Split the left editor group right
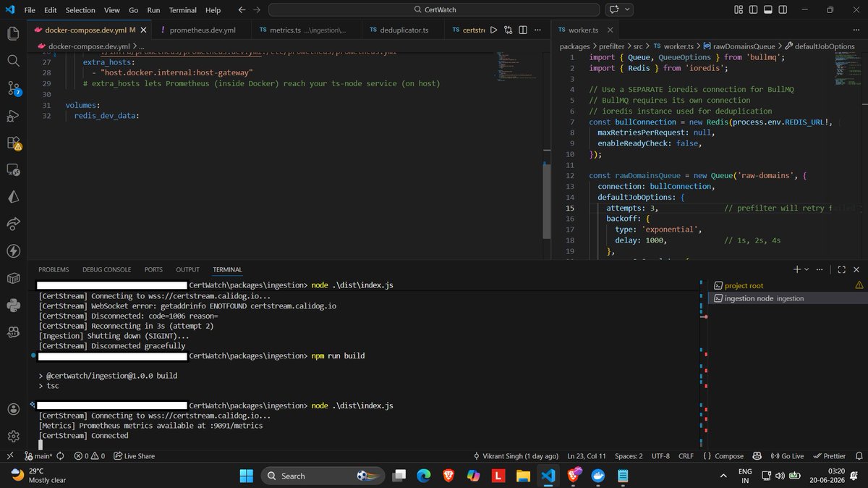868x488 pixels. coord(522,30)
